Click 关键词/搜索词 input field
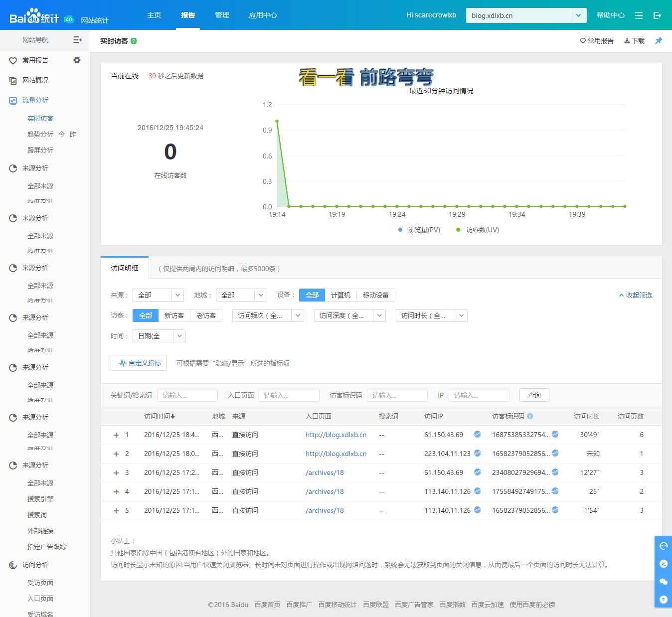This screenshot has width=672, height=617. pyautogui.click(x=187, y=395)
